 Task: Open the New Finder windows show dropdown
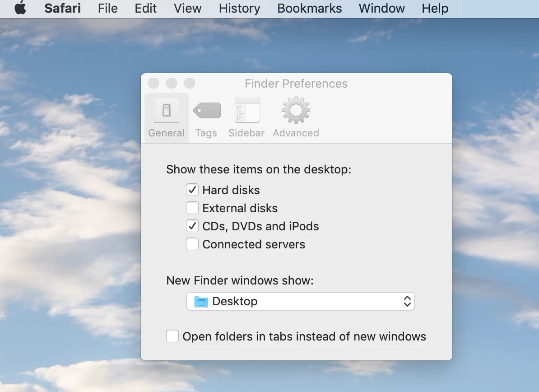click(x=301, y=301)
